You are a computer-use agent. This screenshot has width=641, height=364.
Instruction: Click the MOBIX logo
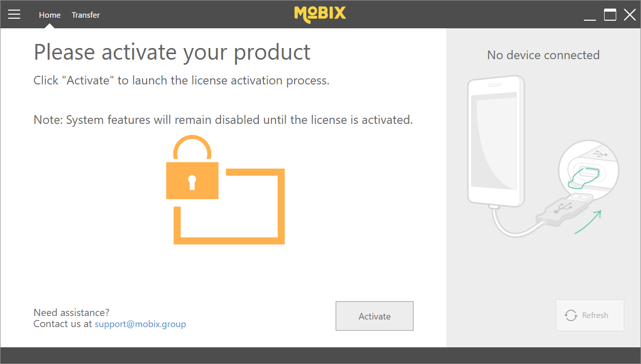point(320,14)
